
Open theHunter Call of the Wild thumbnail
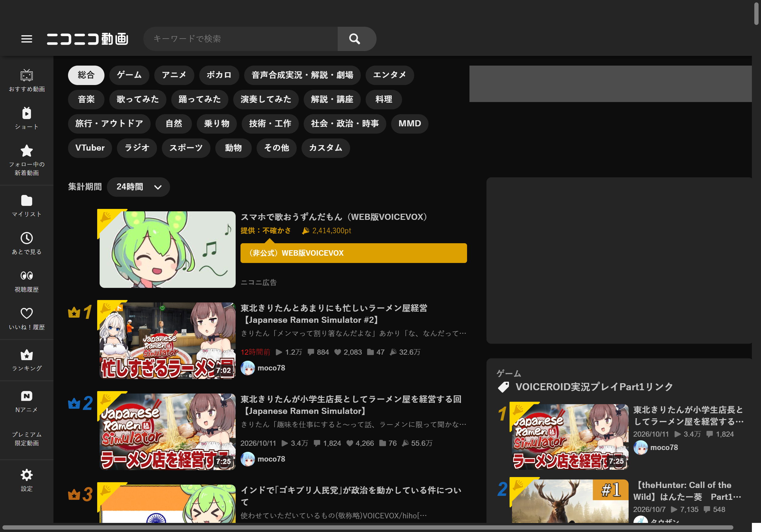tap(570, 501)
